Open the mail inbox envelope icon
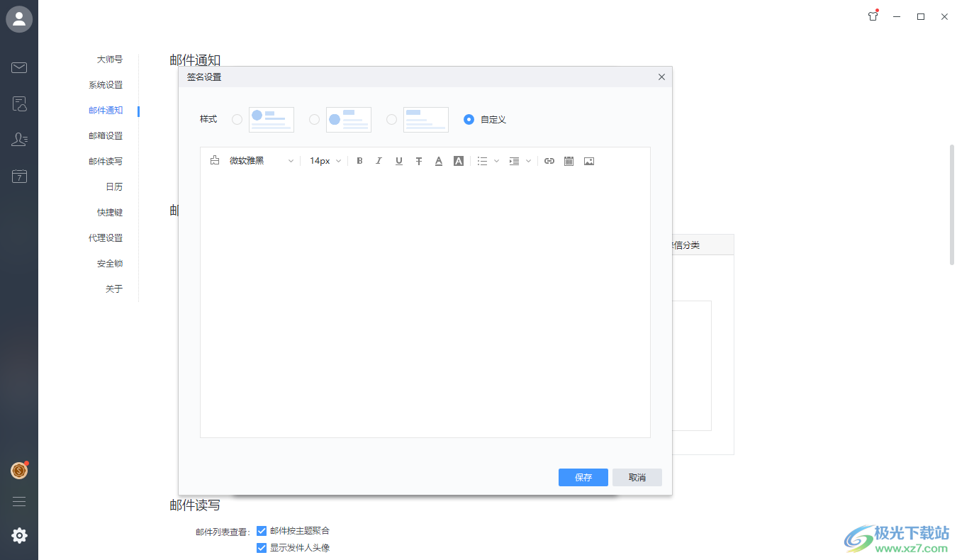The image size is (957, 560). (x=19, y=68)
